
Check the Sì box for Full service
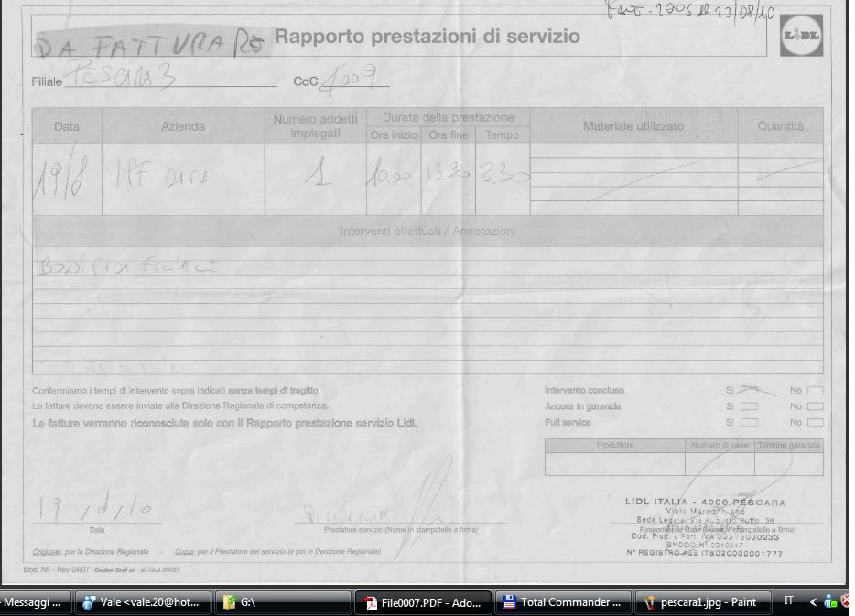click(749, 423)
